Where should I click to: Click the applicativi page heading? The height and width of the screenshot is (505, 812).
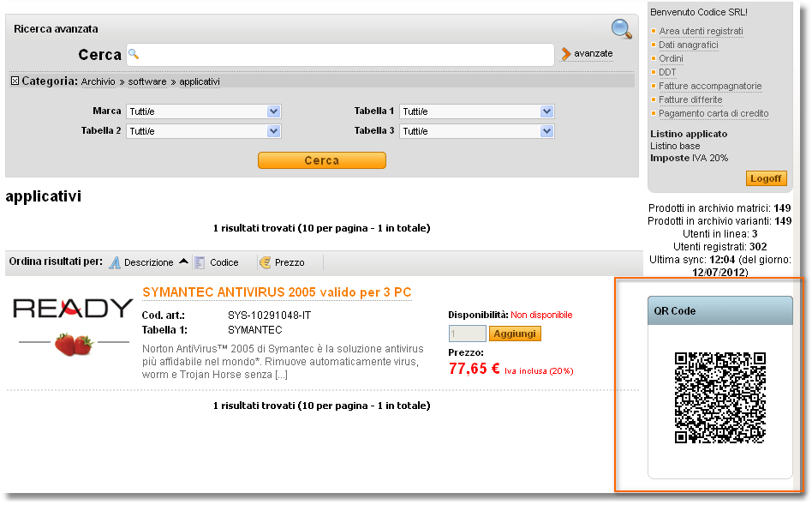pyautogui.click(x=44, y=196)
